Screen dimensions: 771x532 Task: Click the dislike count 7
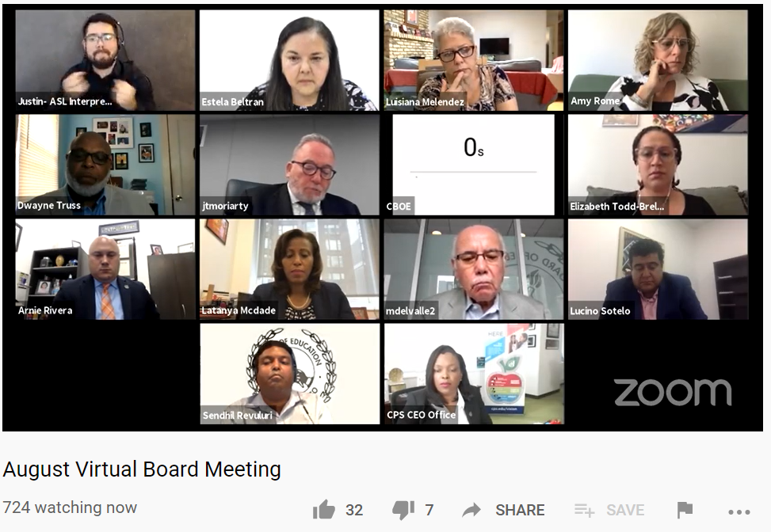pos(429,510)
